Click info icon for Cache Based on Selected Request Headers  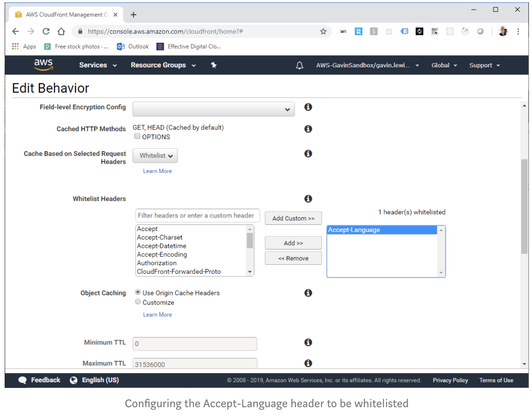click(x=308, y=153)
